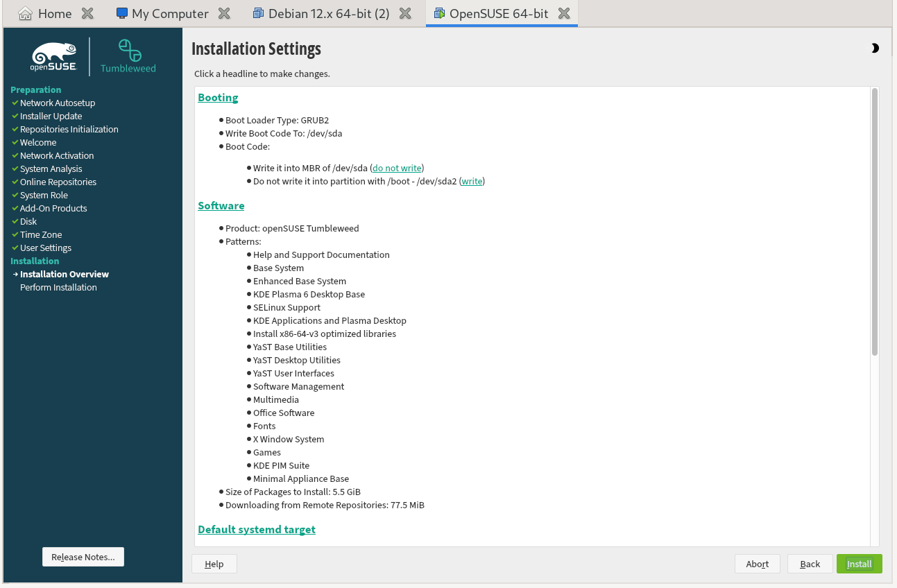Click the My Computer monitor icon

pos(122,13)
